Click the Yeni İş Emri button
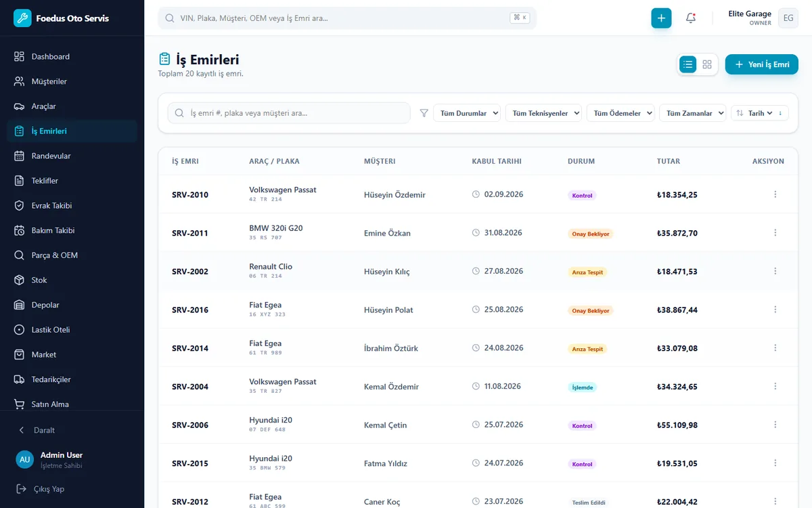Image resolution: width=812 pixels, height=508 pixels. (762, 64)
